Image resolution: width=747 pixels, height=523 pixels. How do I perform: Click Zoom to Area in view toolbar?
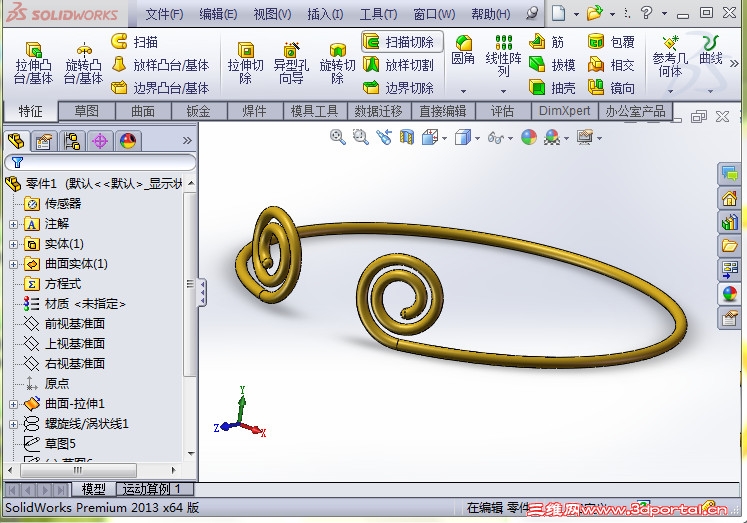coord(361,138)
